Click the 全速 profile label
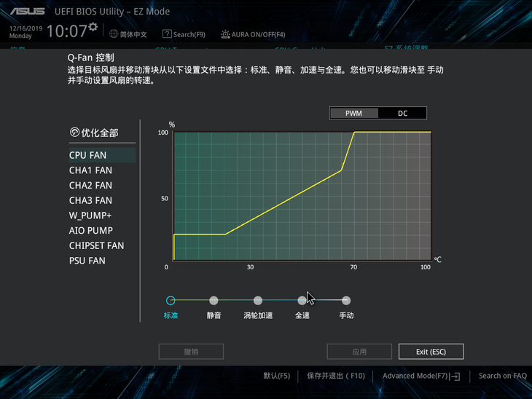The width and height of the screenshot is (532, 399). click(x=302, y=315)
